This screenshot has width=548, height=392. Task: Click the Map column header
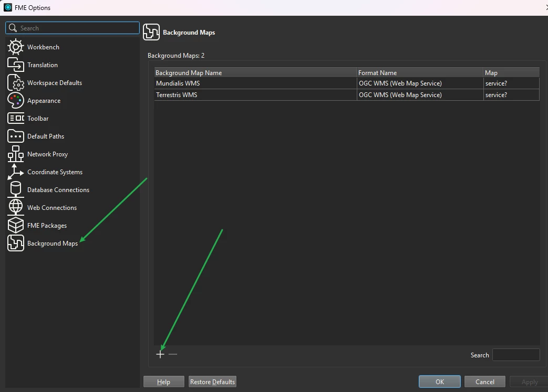(511, 72)
